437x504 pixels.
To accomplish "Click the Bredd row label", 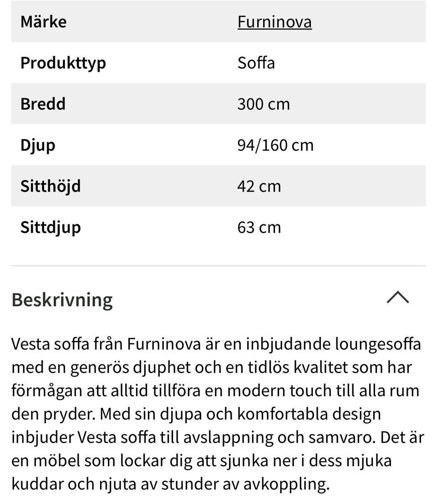I will (x=43, y=104).
